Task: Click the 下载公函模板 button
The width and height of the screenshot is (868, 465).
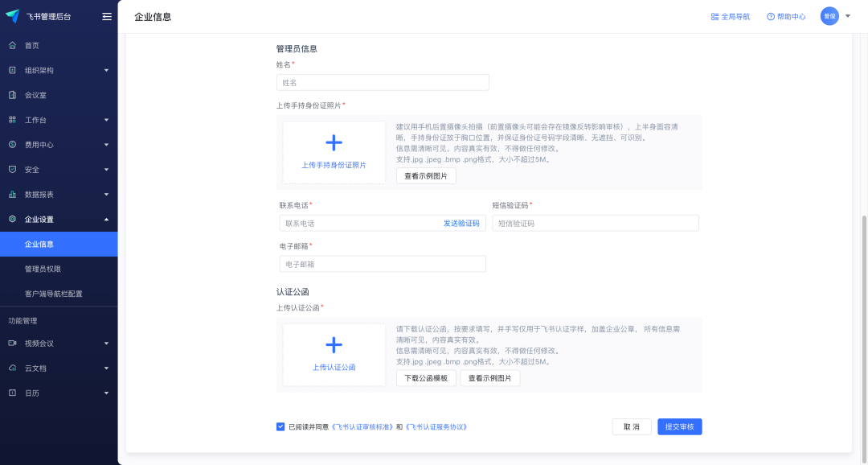Action: pos(426,378)
